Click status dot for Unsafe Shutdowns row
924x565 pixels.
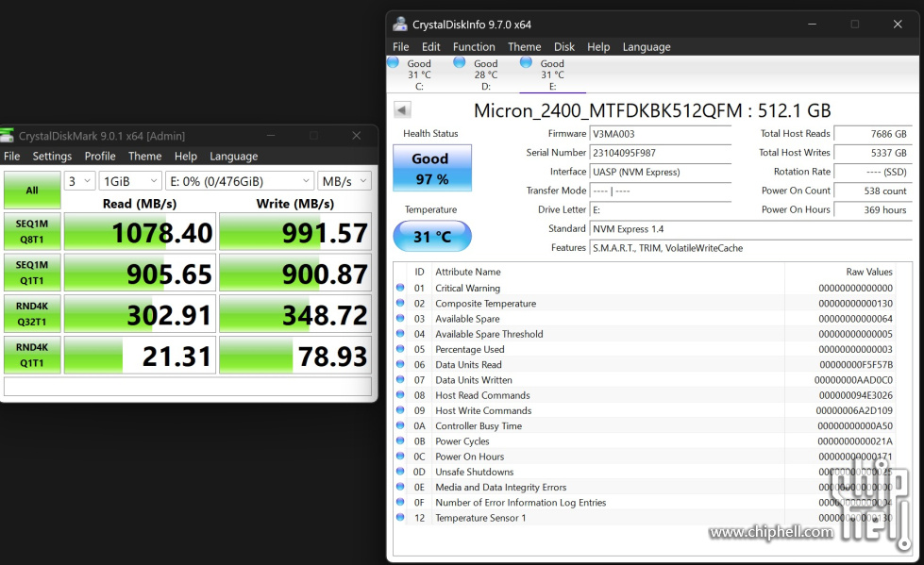coord(400,472)
